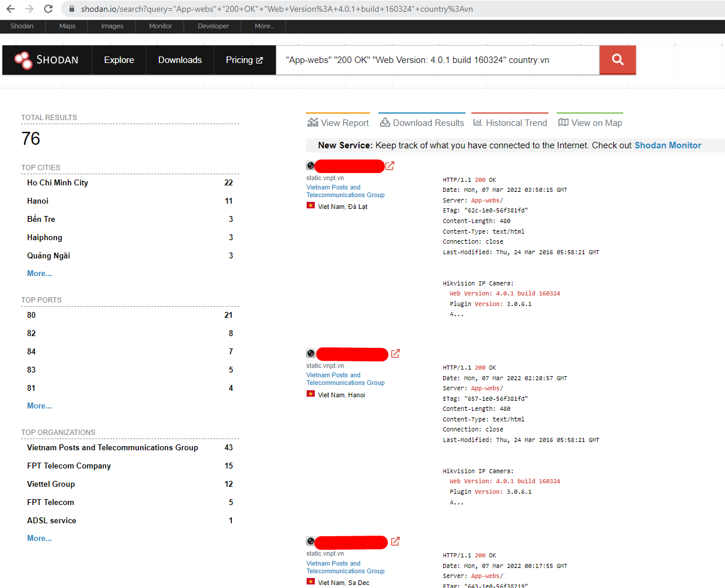725x588 pixels.
Task: Filter by Bến Tre city
Action: (x=41, y=219)
